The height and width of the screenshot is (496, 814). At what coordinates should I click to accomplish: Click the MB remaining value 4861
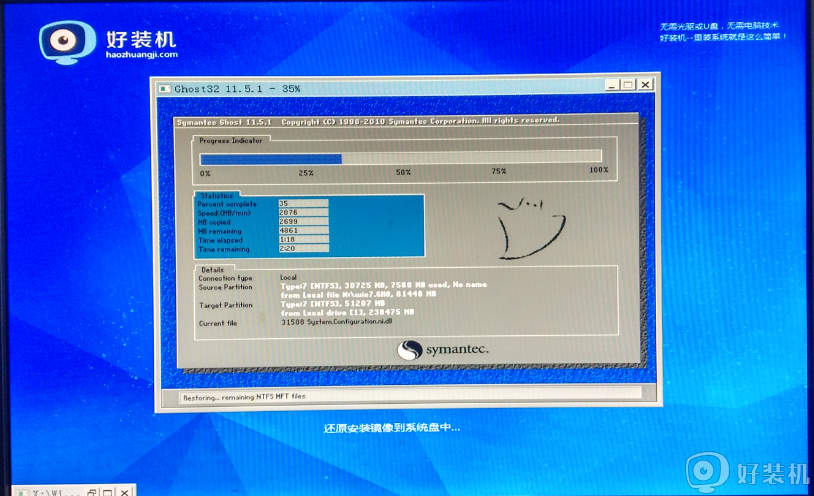pyautogui.click(x=303, y=230)
